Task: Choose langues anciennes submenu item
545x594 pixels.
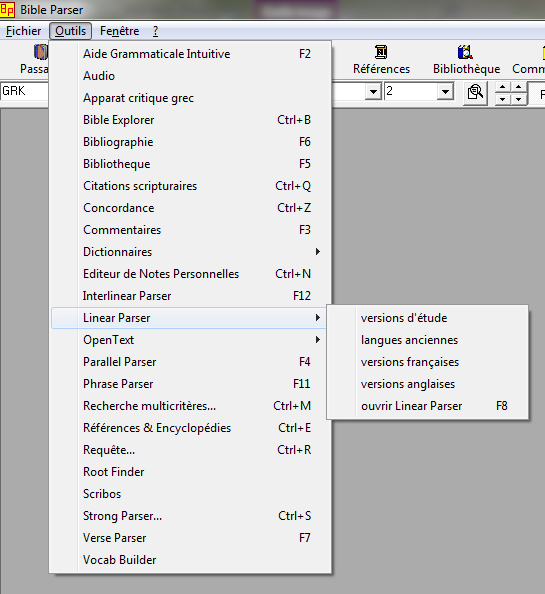Action: tap(428, 340)
